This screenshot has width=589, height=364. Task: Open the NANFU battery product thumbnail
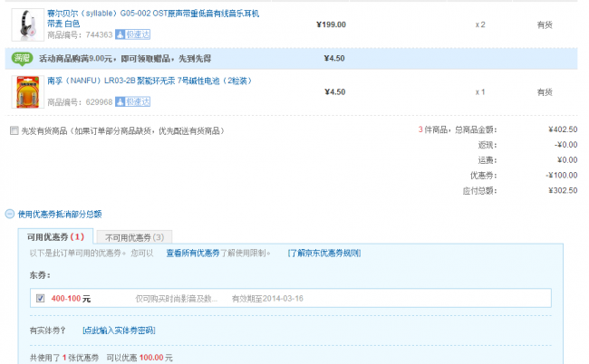click(x=27, y=92)
